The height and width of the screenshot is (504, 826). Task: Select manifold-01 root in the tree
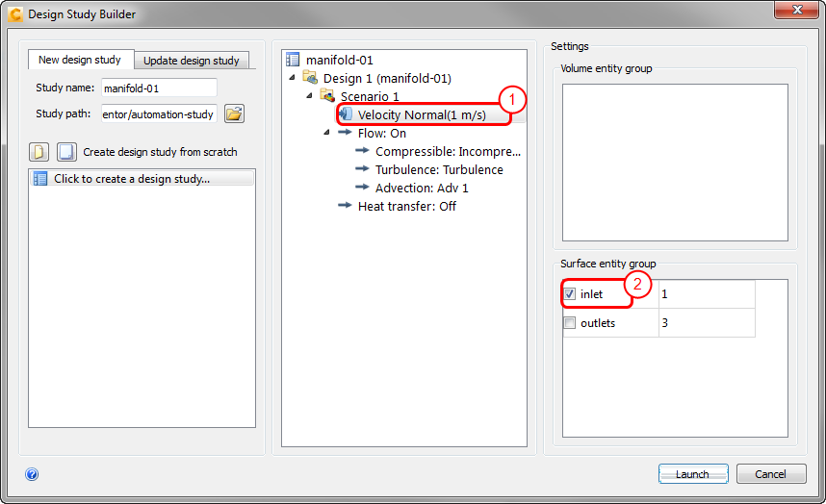click(x=339, y=60)
